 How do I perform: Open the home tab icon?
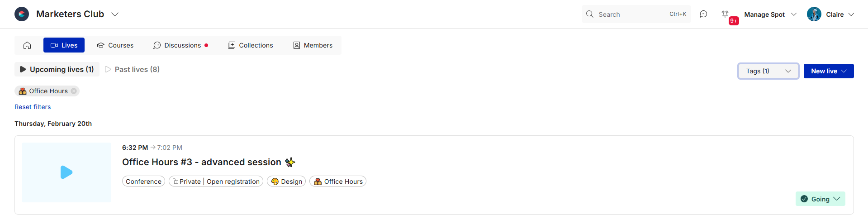27,45
